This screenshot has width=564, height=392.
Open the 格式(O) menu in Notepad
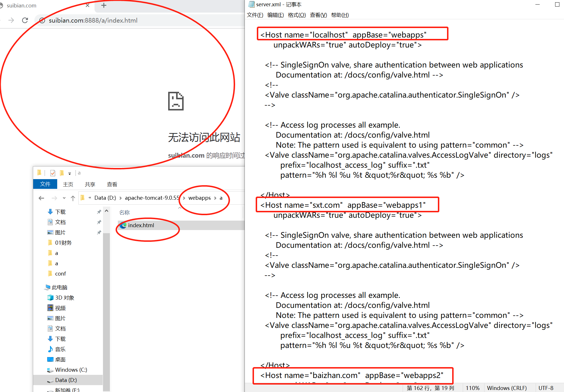tap(297, 15)
